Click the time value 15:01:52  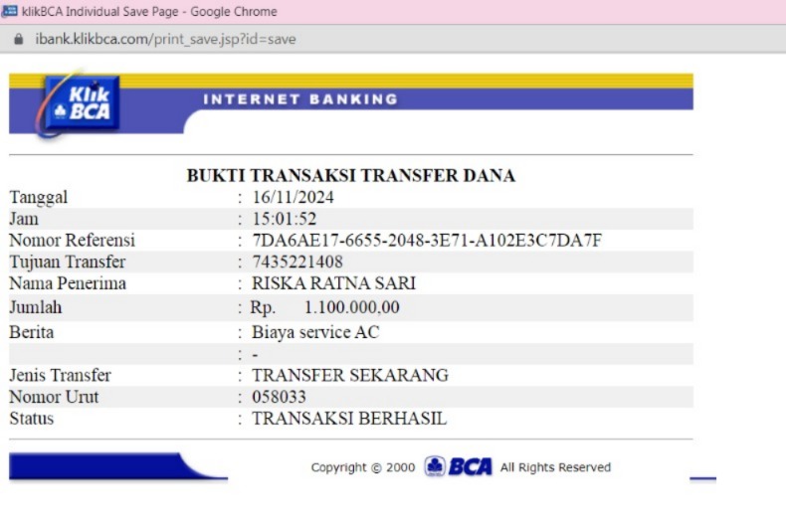(x=284, y=219)
